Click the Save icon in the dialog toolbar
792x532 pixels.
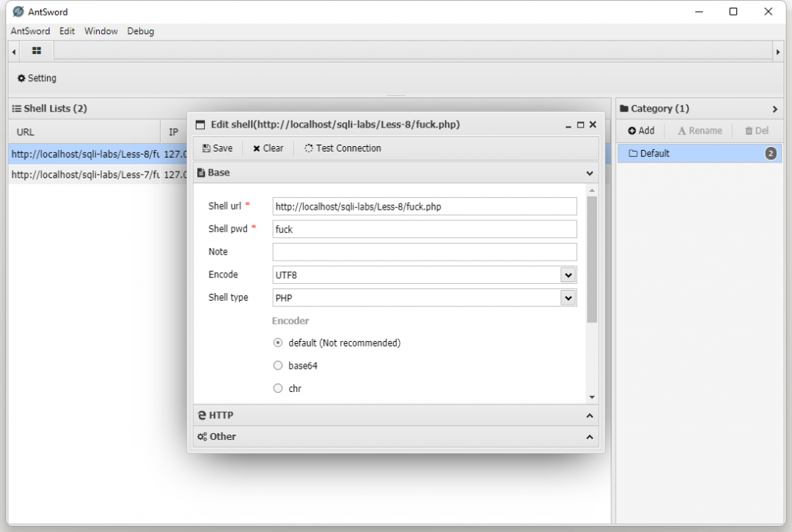tap(207, 148)
